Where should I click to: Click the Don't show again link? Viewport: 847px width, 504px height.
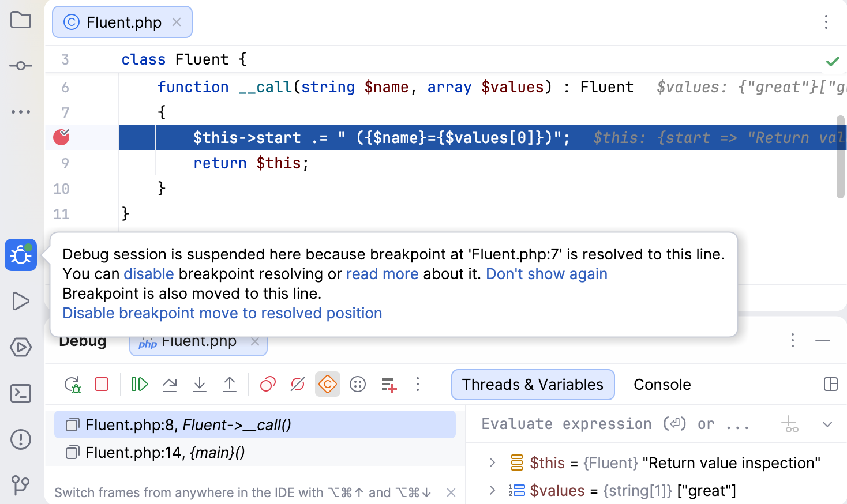(x=546, y=274)
